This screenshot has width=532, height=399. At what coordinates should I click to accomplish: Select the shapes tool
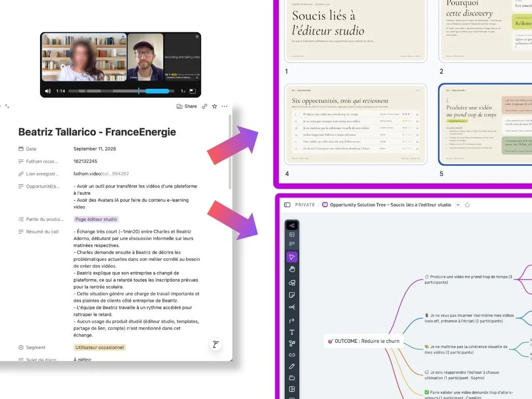click(x=292, y=283)
